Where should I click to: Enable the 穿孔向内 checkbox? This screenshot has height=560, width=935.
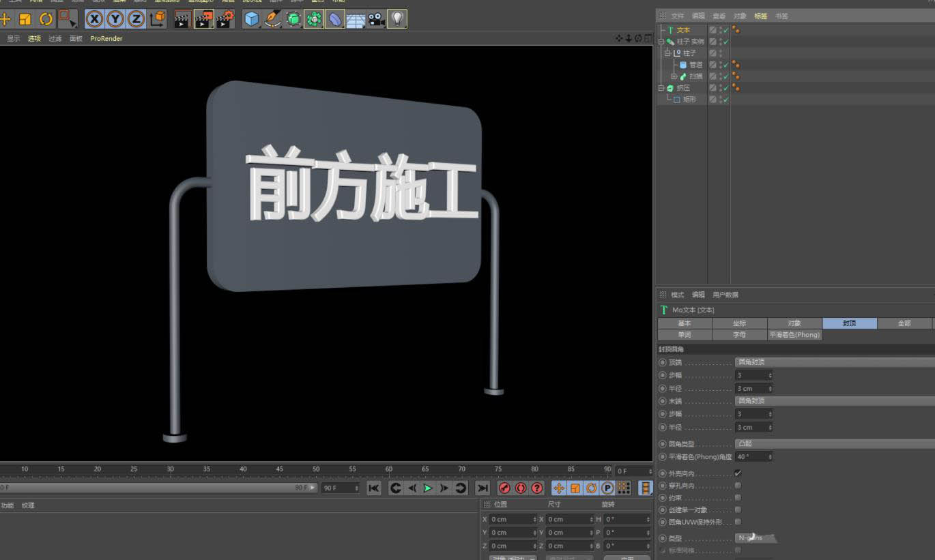coord(738,486)
